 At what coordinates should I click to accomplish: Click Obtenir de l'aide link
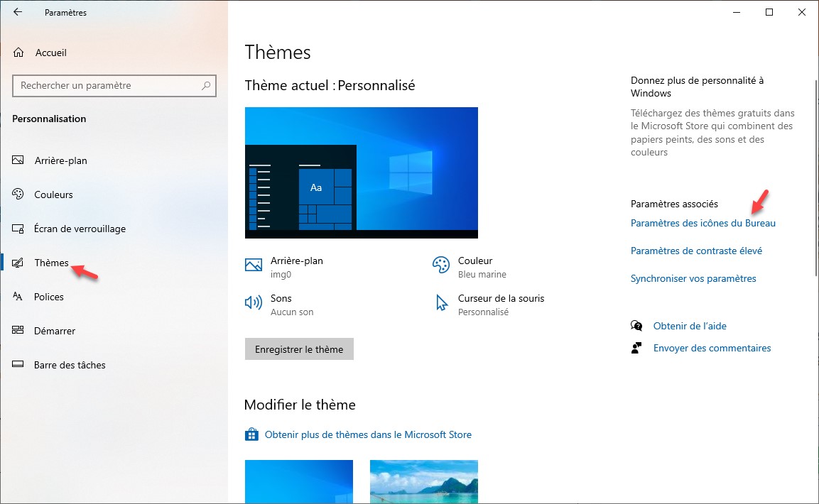pos(689,326)
